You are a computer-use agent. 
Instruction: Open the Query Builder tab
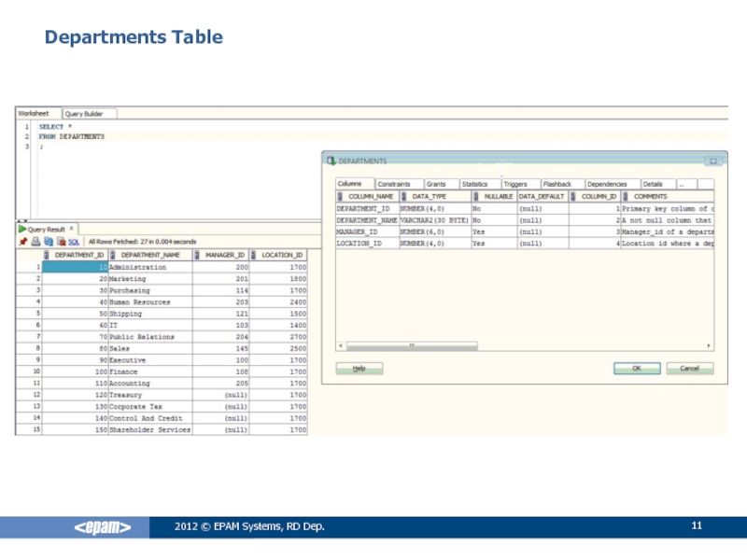coord(90,114)
